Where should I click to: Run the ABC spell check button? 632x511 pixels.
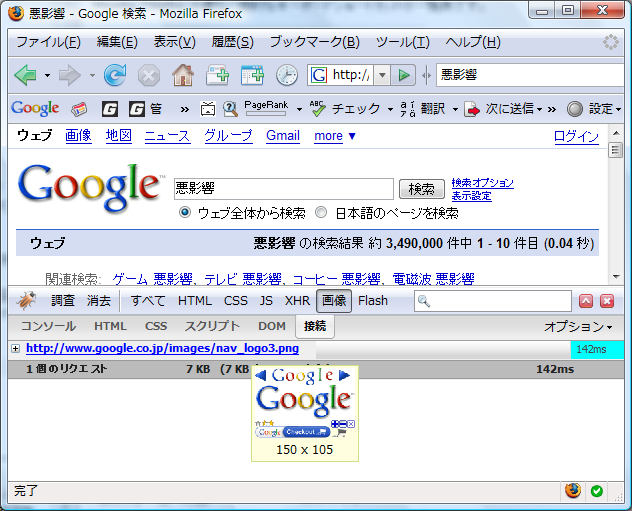(345, 109)
